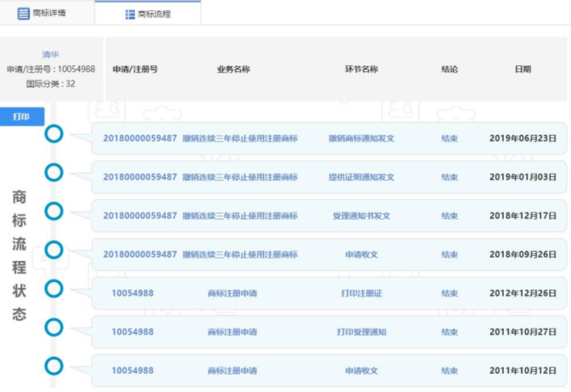Viewport: 571px width, 392px height.
Task: Click the 日期 column header
Action: tap(522, 69)
